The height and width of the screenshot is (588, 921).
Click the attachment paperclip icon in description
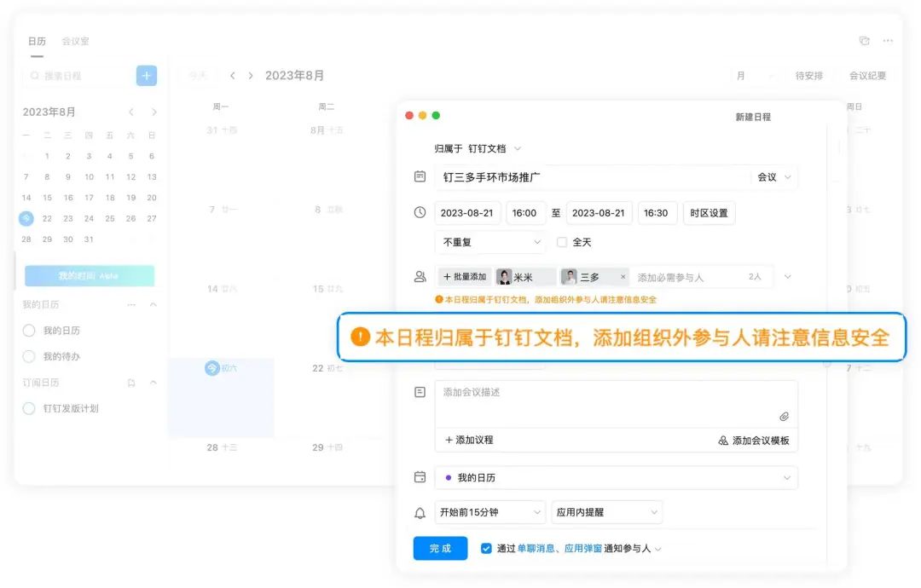pyautogui.click(x=784, y=417)
